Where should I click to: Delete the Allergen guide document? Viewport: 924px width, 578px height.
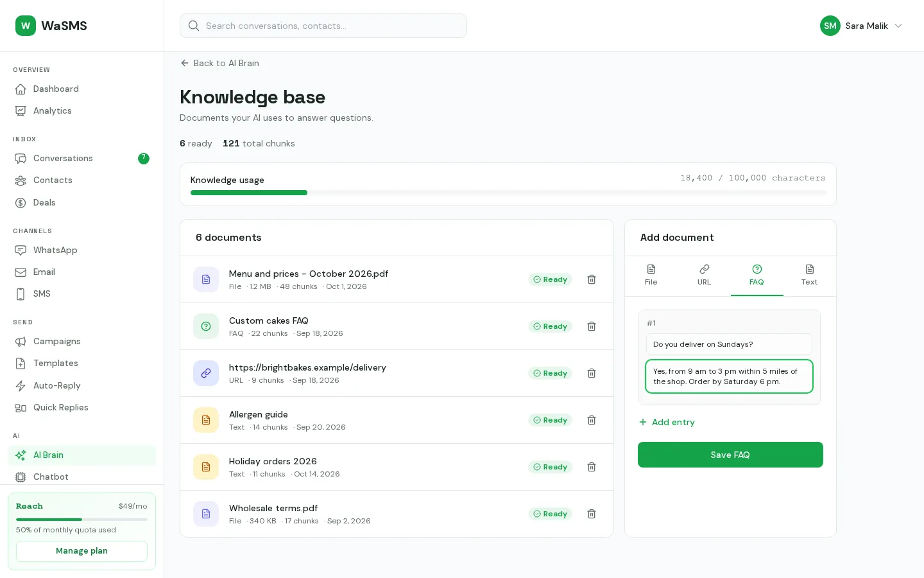(x=592, y=420)
